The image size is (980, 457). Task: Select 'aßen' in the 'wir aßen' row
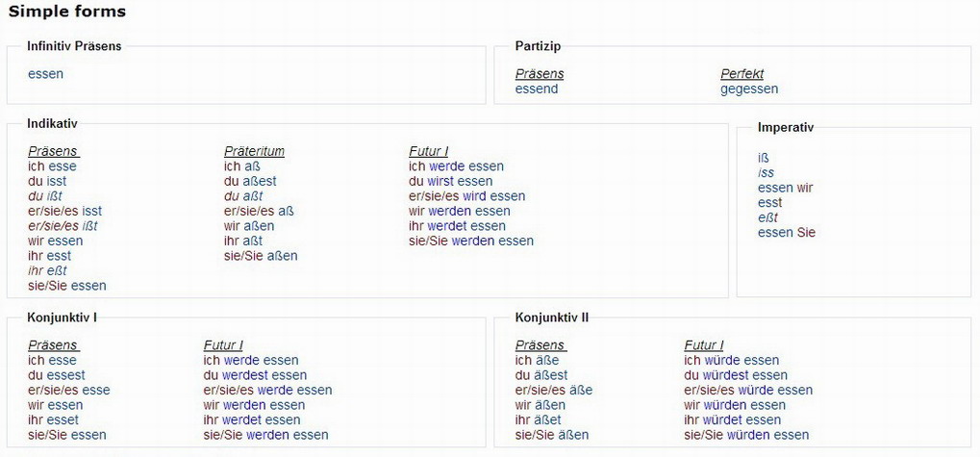[x=259, y=226]
